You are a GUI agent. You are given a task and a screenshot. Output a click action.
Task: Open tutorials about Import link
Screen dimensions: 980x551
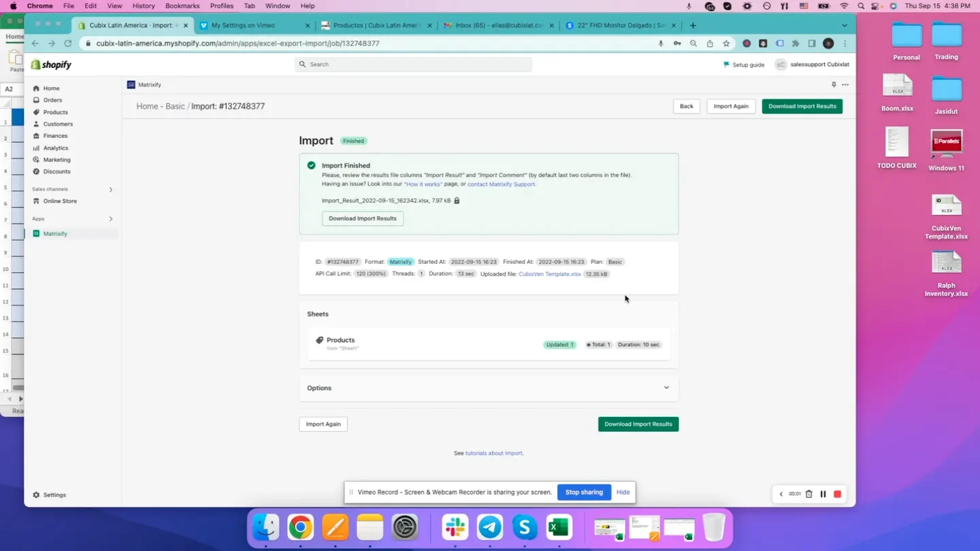pyautogui.click(x=494, y=453)
